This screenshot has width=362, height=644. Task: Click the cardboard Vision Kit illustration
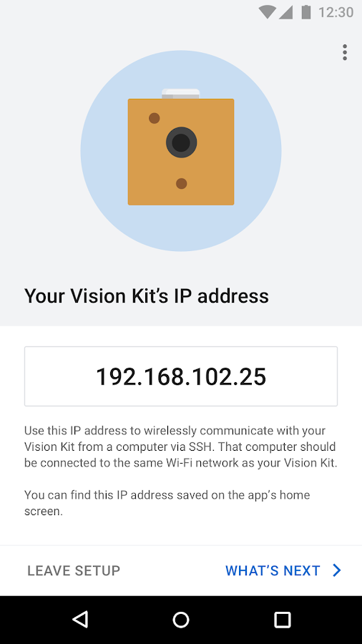[x=181, y=147]
